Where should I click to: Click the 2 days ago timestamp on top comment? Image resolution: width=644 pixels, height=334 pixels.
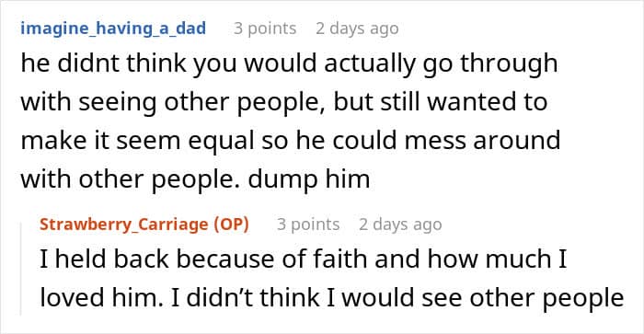(357, 29)
